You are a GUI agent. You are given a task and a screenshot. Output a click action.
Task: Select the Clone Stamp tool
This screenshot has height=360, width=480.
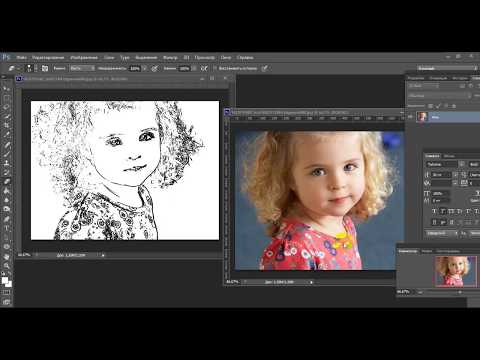[6, 163]
